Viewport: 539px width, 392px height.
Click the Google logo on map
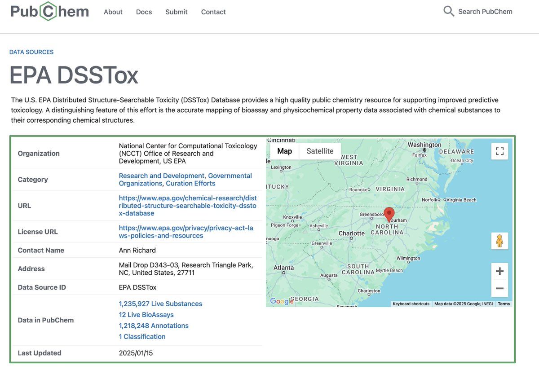pos(282,301)
